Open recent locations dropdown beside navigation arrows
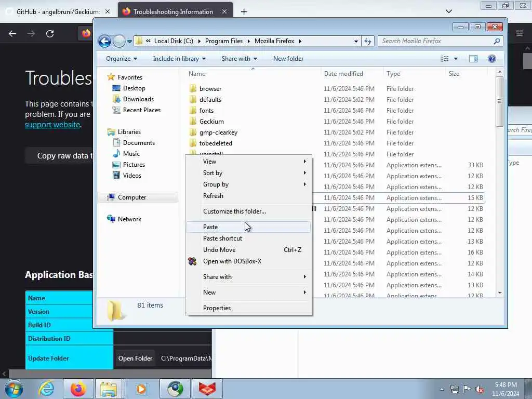The height and width of the screenshot is (399, 532). 129,42
